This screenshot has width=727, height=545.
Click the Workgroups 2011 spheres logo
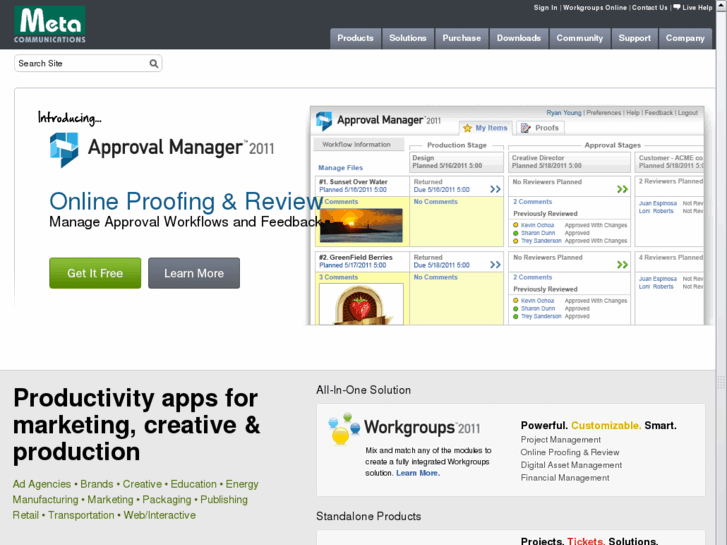(344, 429)
